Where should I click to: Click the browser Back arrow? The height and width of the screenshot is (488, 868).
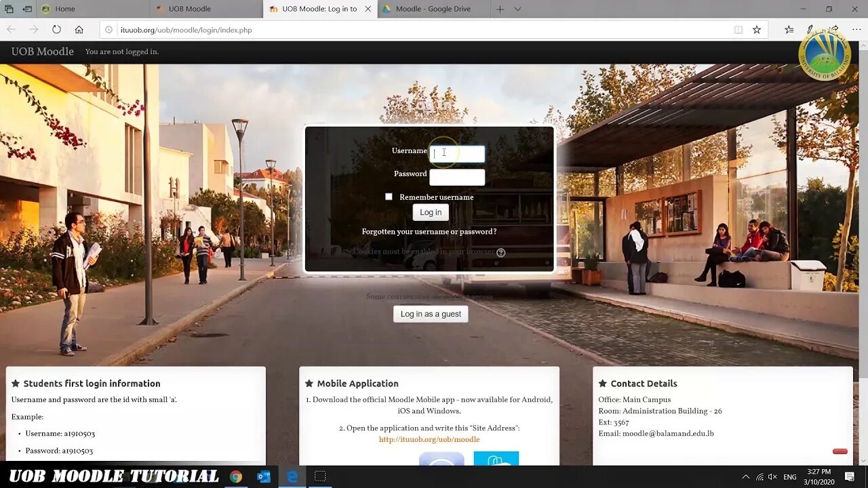(11, 30)
